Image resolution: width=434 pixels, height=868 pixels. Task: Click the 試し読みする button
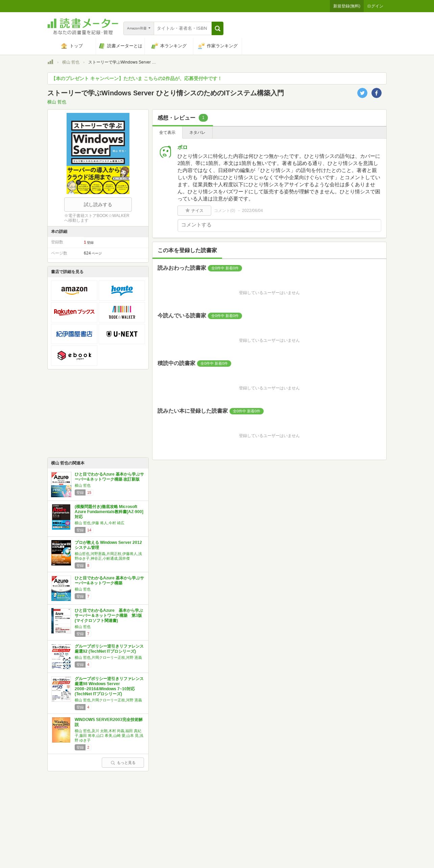click(x=98, y=204)
